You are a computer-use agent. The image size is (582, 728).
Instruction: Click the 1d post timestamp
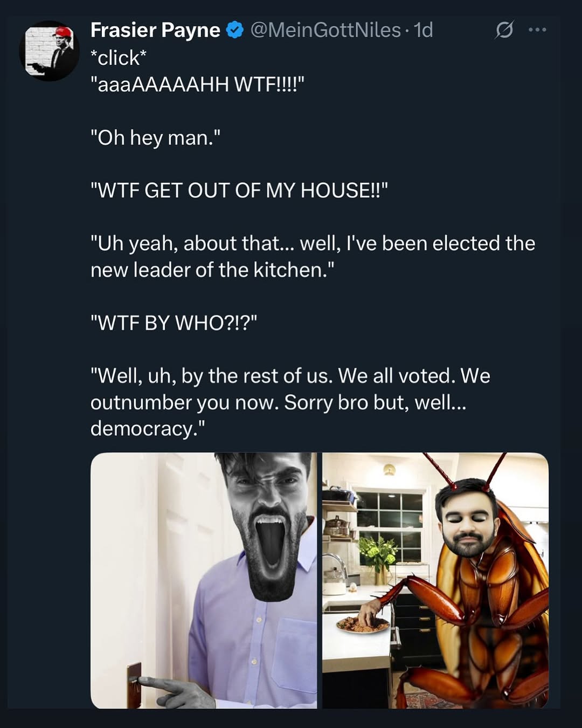point(424,30)
